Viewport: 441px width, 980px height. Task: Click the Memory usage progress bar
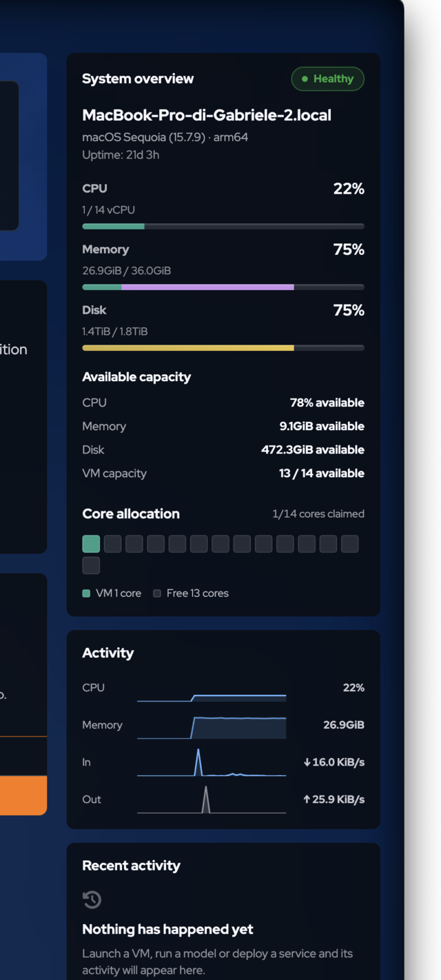(x=223, y=287)
